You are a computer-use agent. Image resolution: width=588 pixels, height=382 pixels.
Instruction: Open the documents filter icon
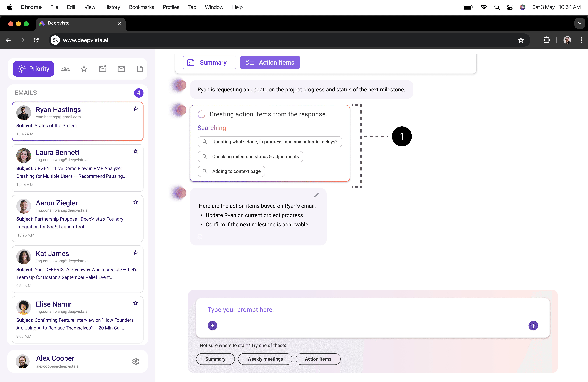(140, 69)
